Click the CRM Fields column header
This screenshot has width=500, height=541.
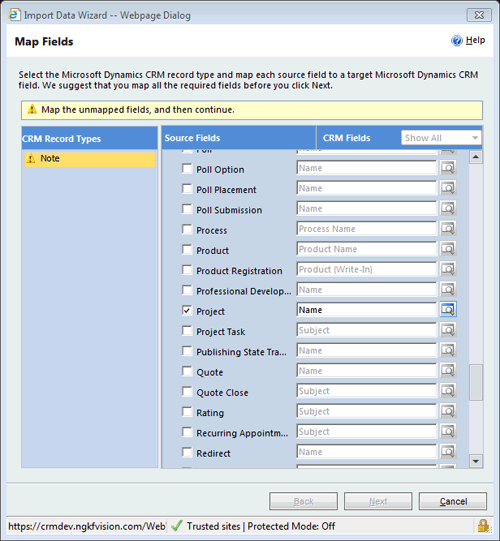point(346,138)
